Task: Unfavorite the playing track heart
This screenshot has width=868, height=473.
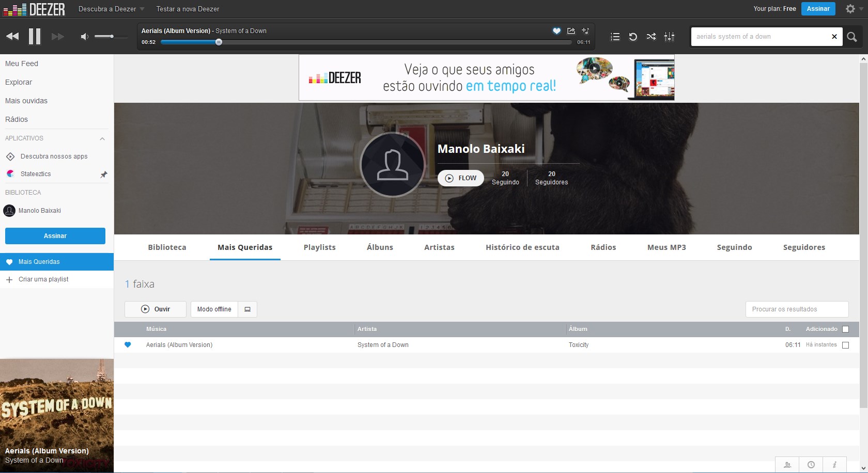Action: [556, 31]
